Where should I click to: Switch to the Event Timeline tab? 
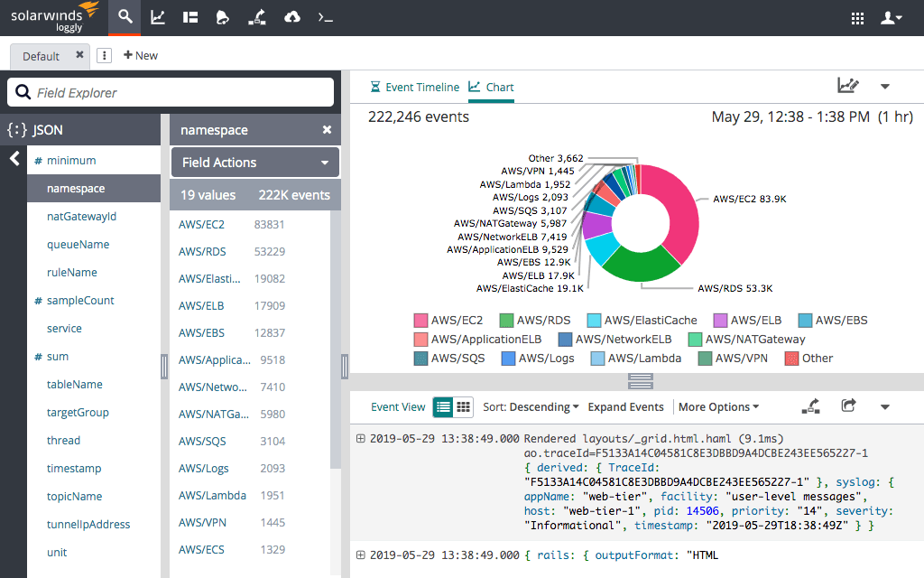coord(415,88)
